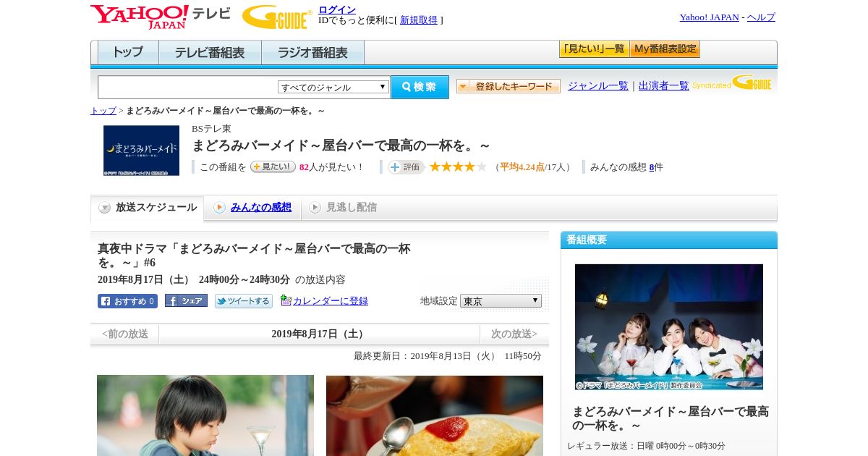Open the ラジオ番組表 tab
Image resolution: width=868 pixels, height=456 pixels.
click(x=312, y=53)
